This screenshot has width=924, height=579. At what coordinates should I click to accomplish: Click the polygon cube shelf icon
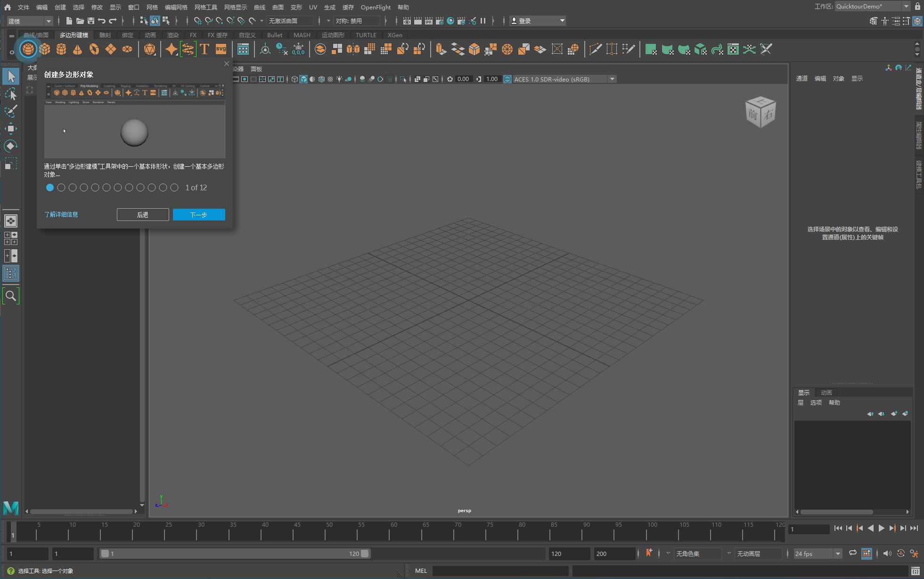(x=45, y=49)
